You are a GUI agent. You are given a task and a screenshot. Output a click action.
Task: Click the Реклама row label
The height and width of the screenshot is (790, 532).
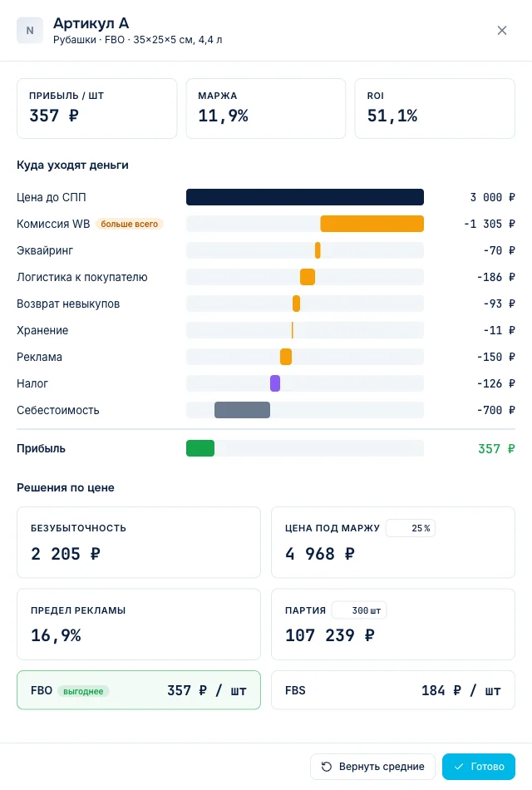pyautogui.click(x=39, y=357)
